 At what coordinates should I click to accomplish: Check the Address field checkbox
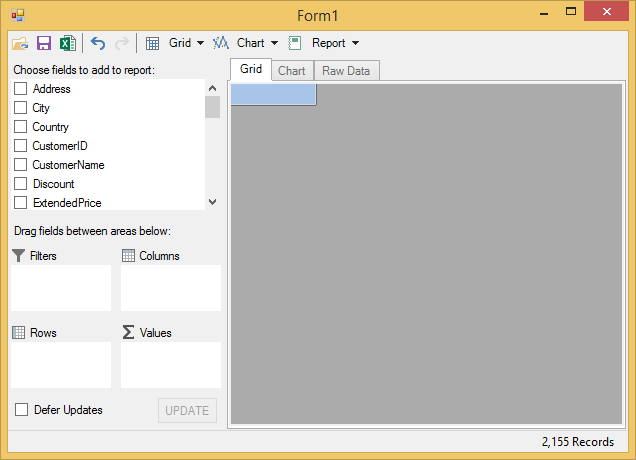[x=20, y=89]
